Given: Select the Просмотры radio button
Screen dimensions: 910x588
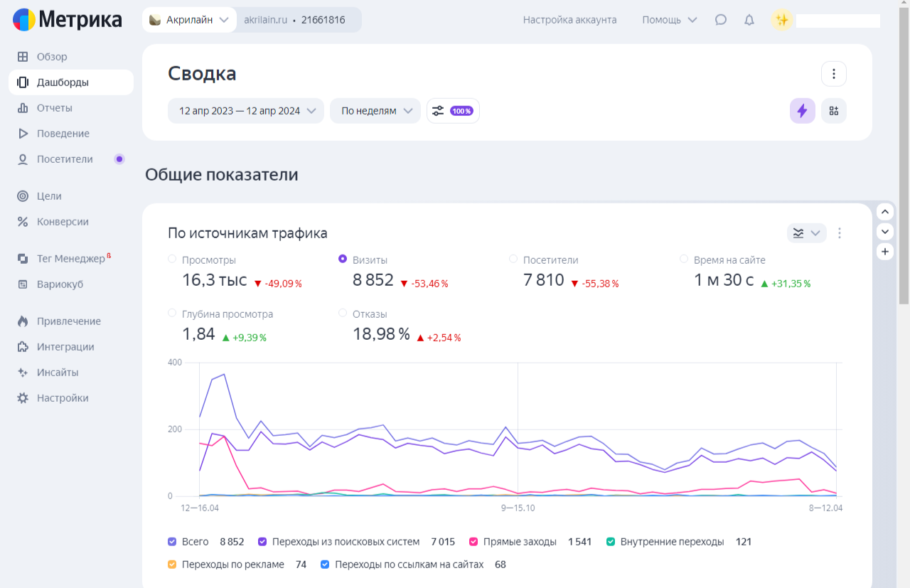Looking at the screenshot, I should pyautogui.click(x=172, y=260).
